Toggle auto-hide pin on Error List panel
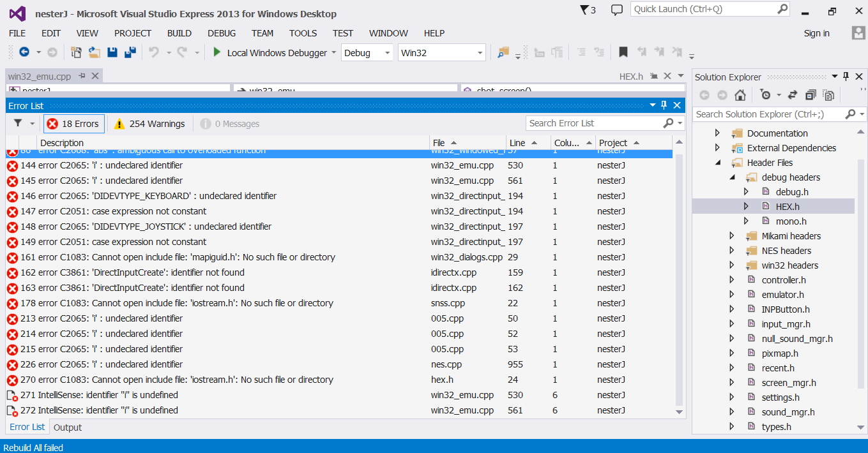868x453 pixels. (x=664, y=105)
